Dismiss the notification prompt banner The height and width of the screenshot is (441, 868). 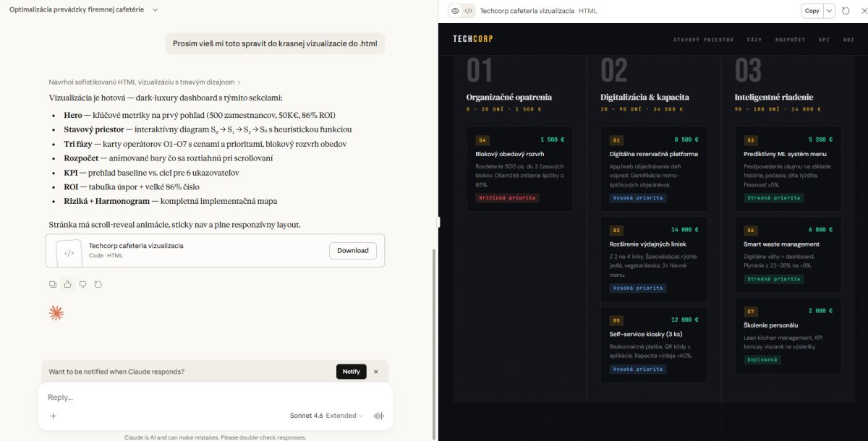pyautogui.click(x=376, y=372)
